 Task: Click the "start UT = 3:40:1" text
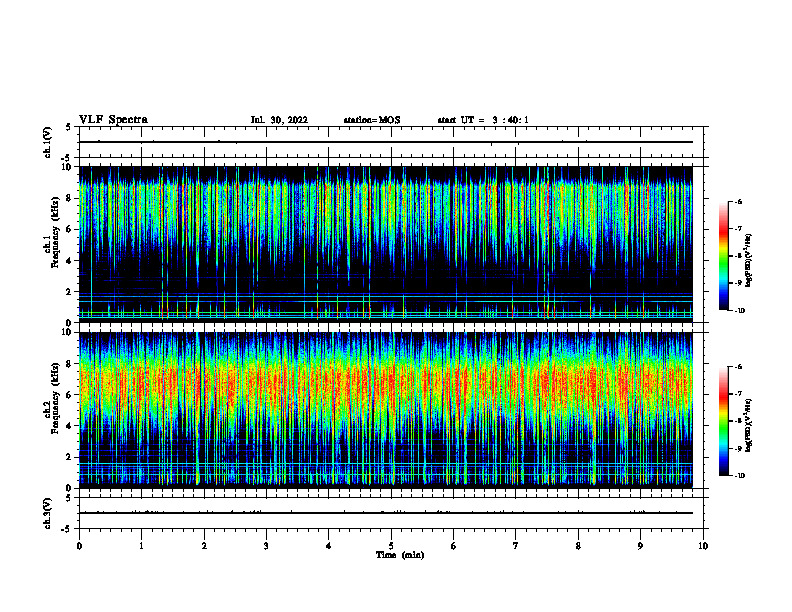[x=483, y=120]
